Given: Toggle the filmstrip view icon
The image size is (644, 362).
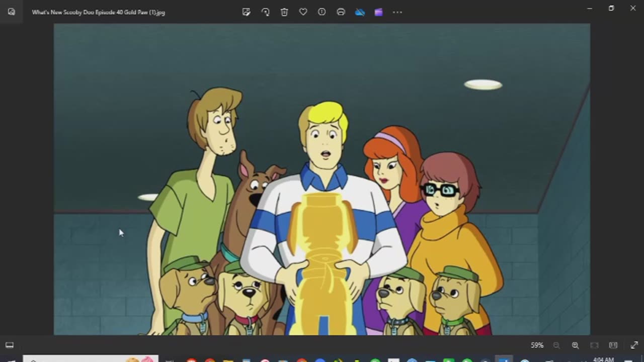Looking at the screenshot, I should [10, 345].
